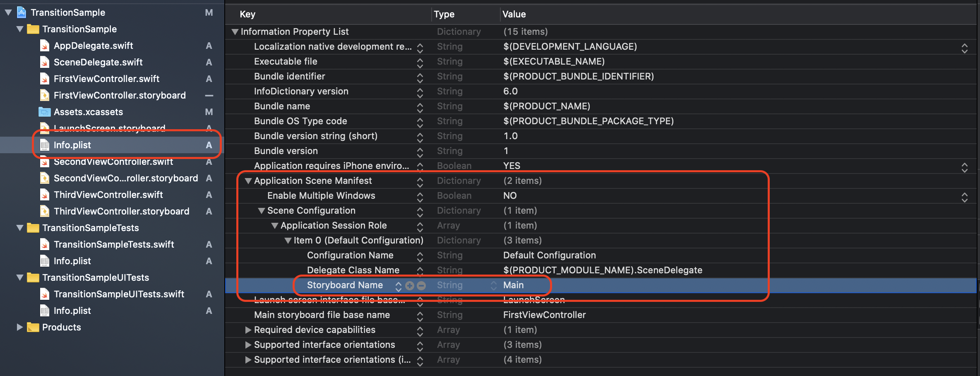Open FirstViewController.swift via its Swift icon
This screenshot has height=376, width=980.
tap(45, 79)
